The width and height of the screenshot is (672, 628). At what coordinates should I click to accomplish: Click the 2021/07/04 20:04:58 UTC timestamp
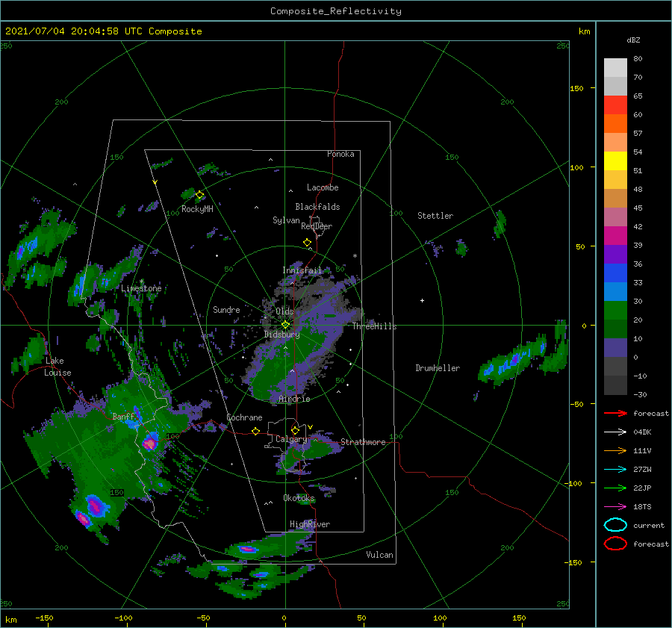click(x=73, y=31)
